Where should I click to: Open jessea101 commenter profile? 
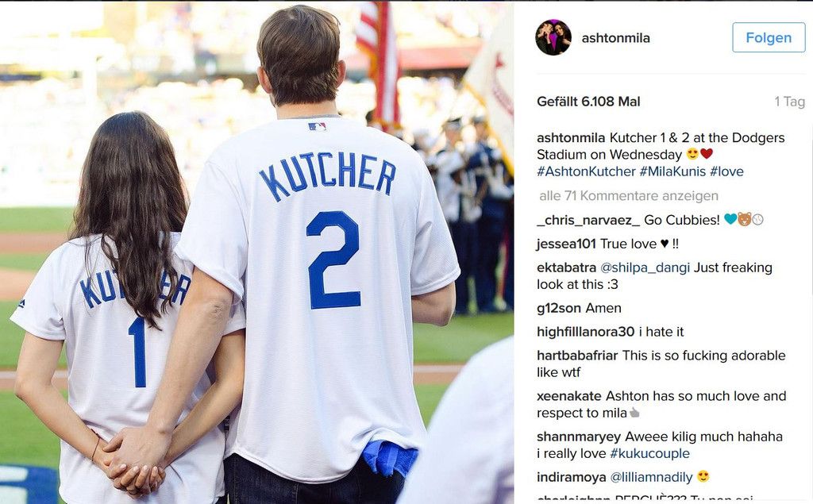point(566,244)
